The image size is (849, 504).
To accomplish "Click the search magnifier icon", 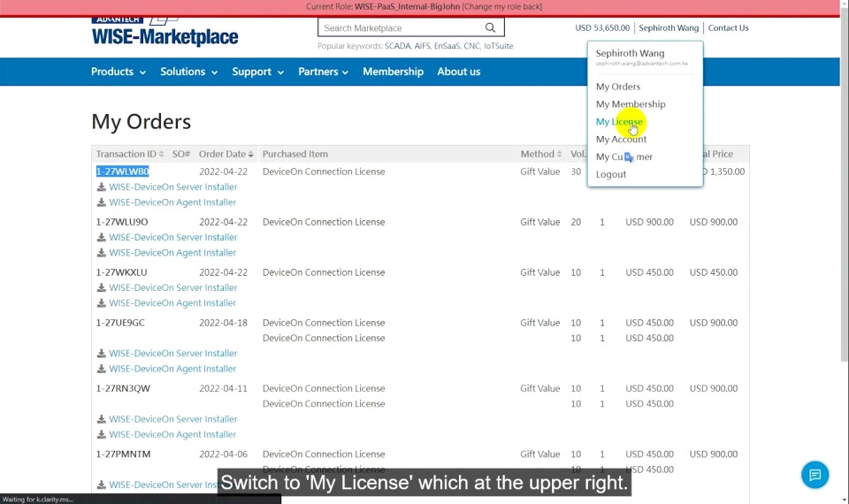I will pos(490,27).
